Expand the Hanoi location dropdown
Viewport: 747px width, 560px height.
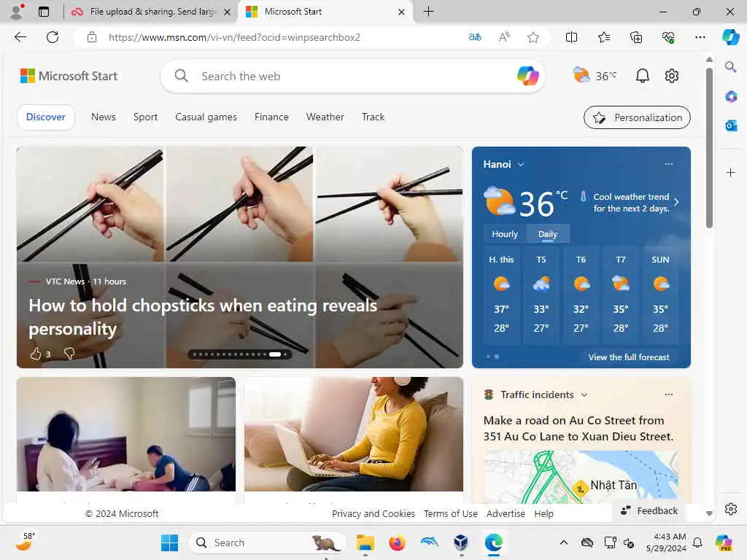(521, 164)
